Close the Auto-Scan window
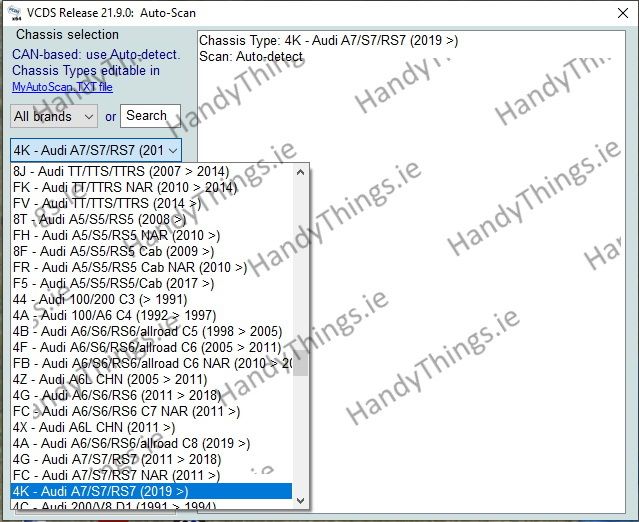This screenshot has width=639, height=522. click(623, 13)
